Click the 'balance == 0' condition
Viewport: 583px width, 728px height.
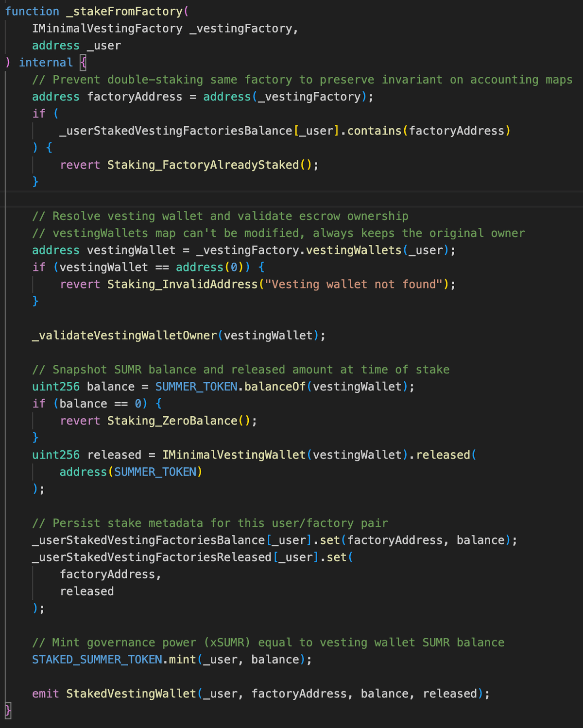(101, 404)
